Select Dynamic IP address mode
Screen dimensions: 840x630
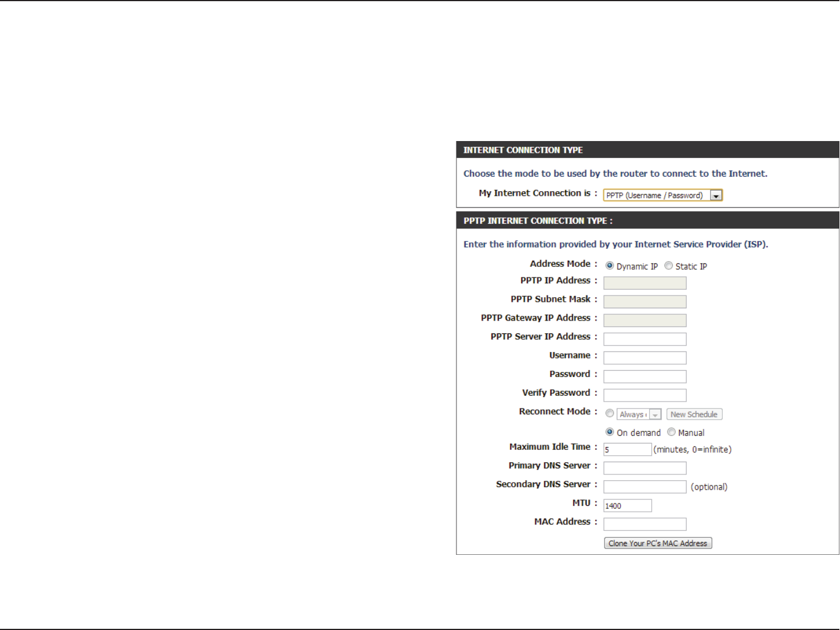[610, 266]
